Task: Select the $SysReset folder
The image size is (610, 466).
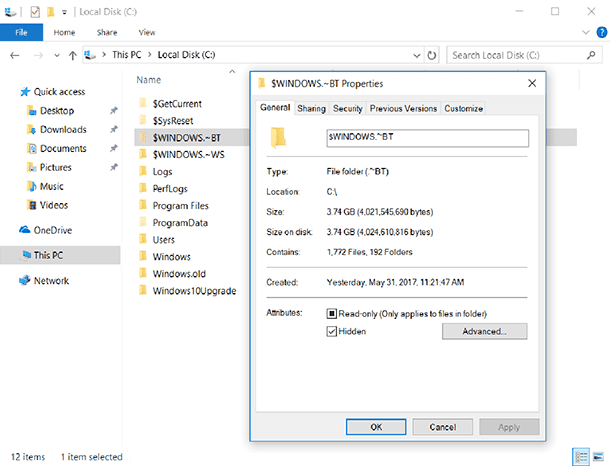Action: [173, 121]
